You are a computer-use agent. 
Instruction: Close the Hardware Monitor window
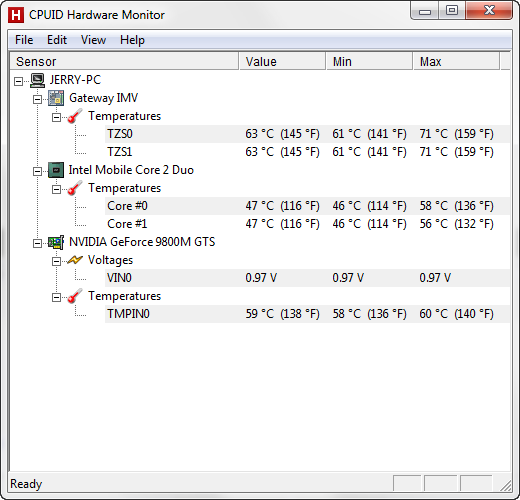point(489,11)
